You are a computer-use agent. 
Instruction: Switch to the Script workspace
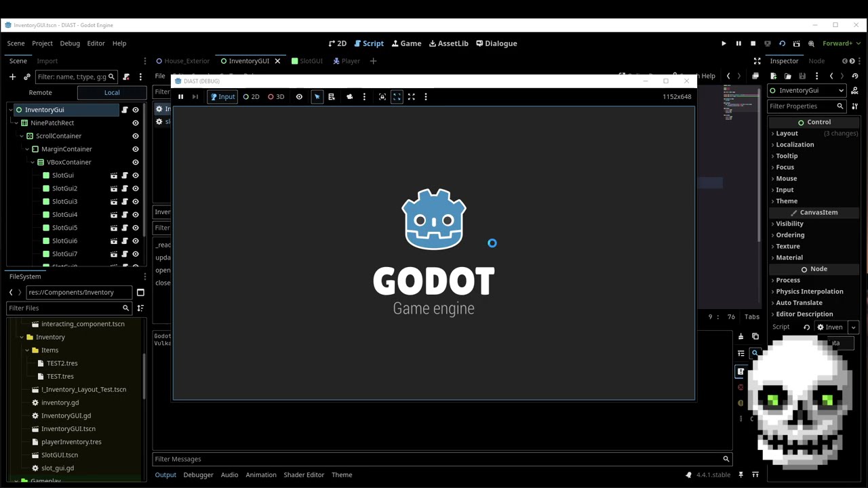point(369,43)
